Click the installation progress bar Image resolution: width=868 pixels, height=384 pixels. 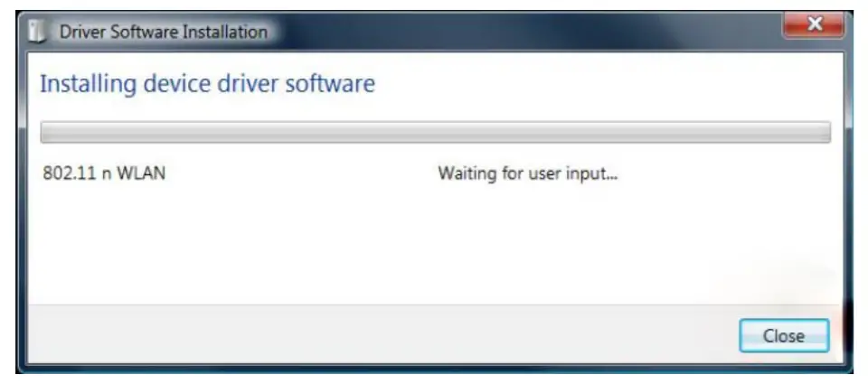[435, 133]
